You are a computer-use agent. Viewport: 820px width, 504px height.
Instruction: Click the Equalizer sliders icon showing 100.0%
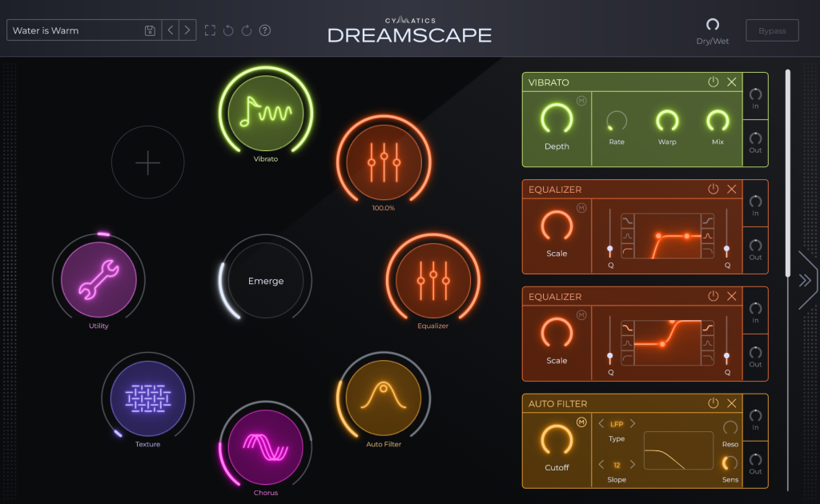384,162
